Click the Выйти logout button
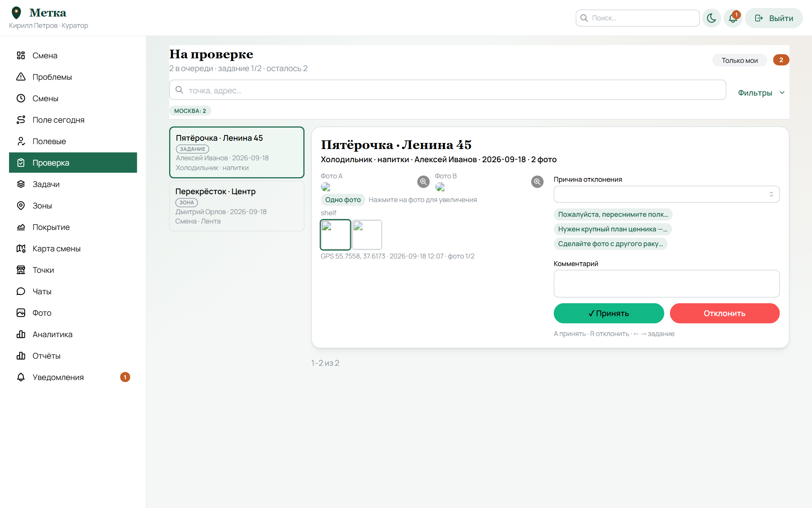812x508 pixels. 774,18
